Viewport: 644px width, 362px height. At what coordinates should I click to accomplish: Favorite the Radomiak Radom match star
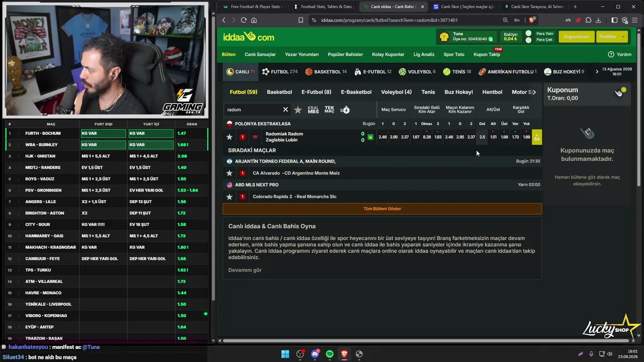[x=229, y=137]
